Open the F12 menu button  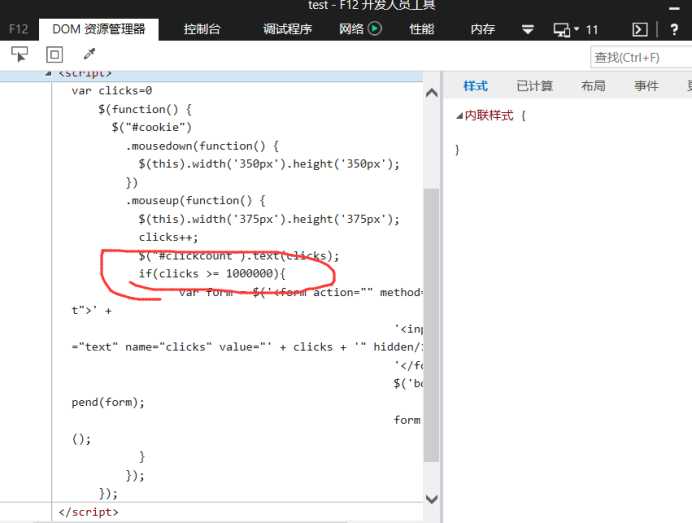(19, 29)
